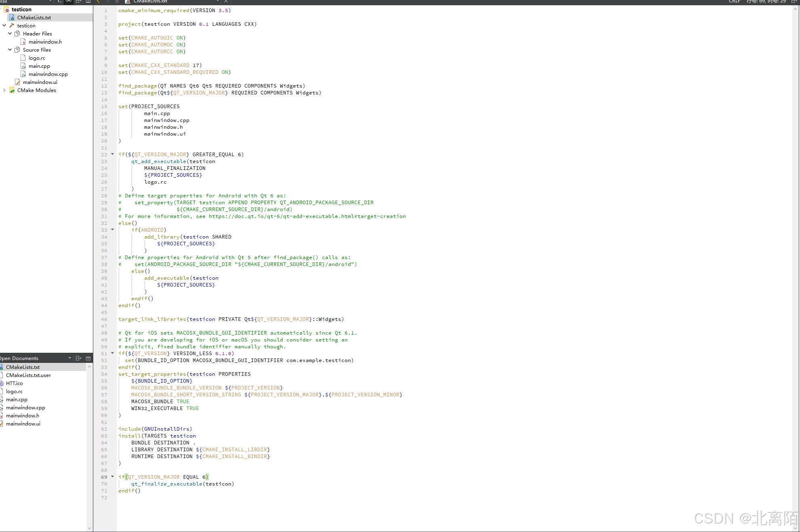The width and height of the screenshot is (800, 532).
Task: Click line number 46 in the gutter
Action: coord(104,319)
